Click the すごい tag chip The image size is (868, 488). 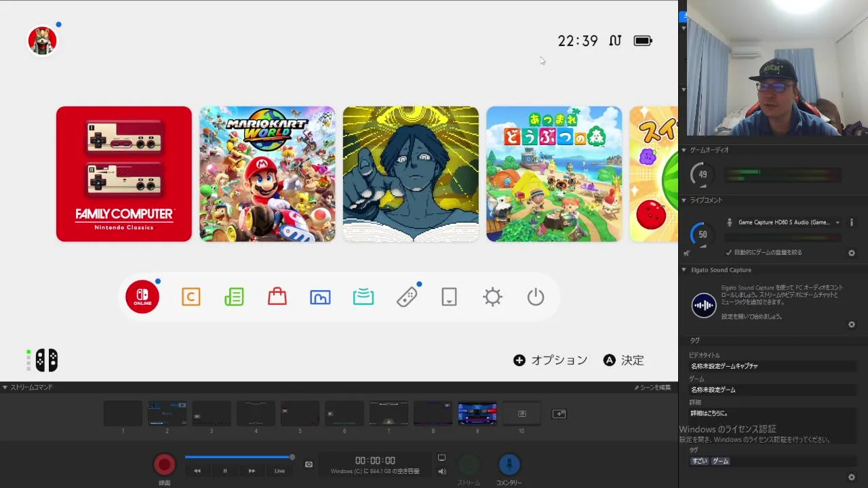point(699,461)
